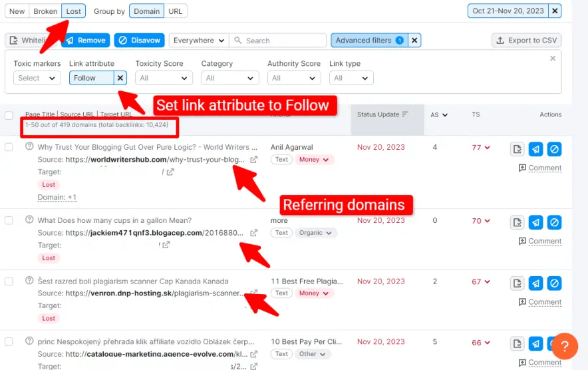
Task: Clear the Follow link attribute filter
Action: pyautogui.click(x=120, y=78)
